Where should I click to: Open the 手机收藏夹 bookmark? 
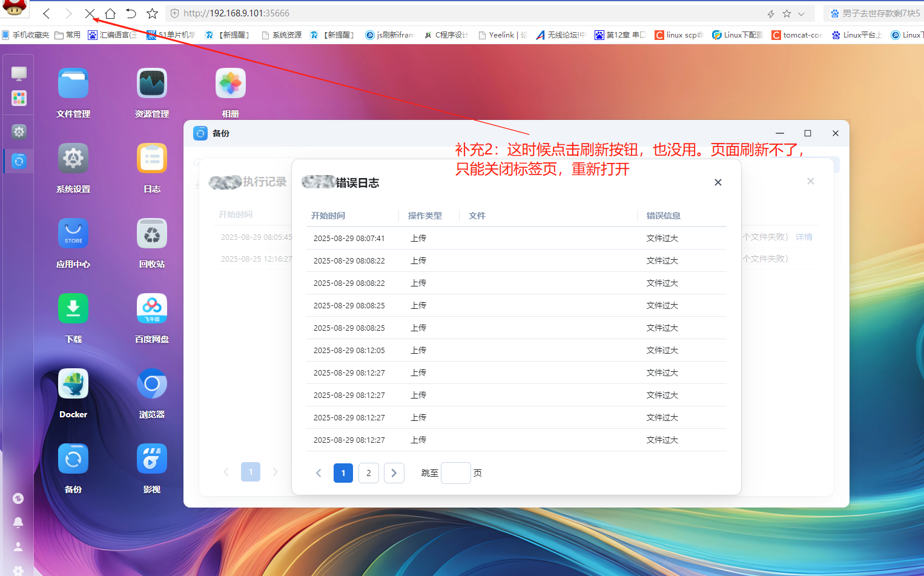click(x=25, y=35)
